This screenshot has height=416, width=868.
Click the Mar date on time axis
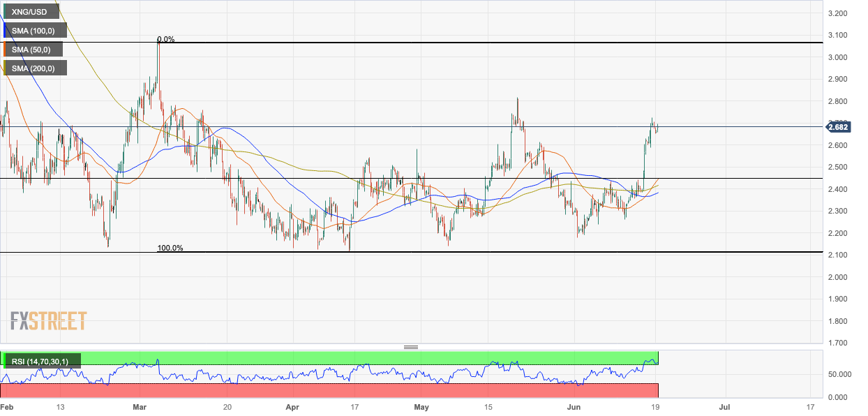tap(140, 406)
